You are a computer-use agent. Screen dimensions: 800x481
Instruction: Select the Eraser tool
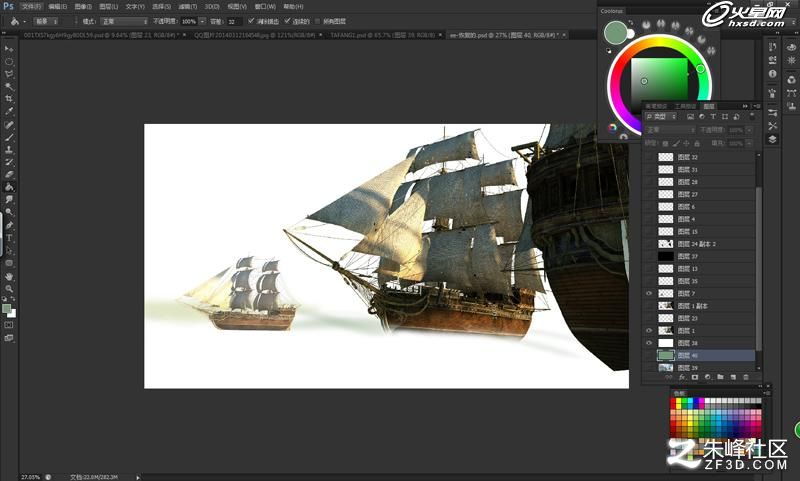(9, 174)
